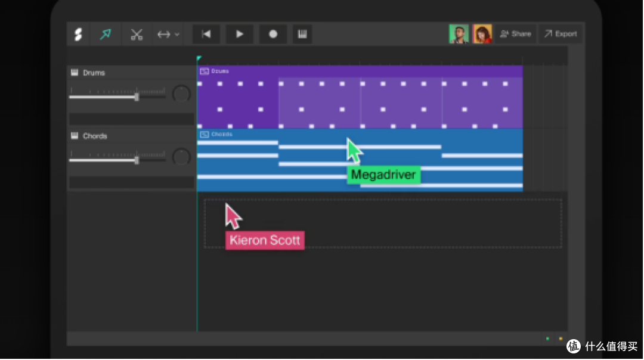
Task: Select the scissors cut tool
Action: pos(137,35)
